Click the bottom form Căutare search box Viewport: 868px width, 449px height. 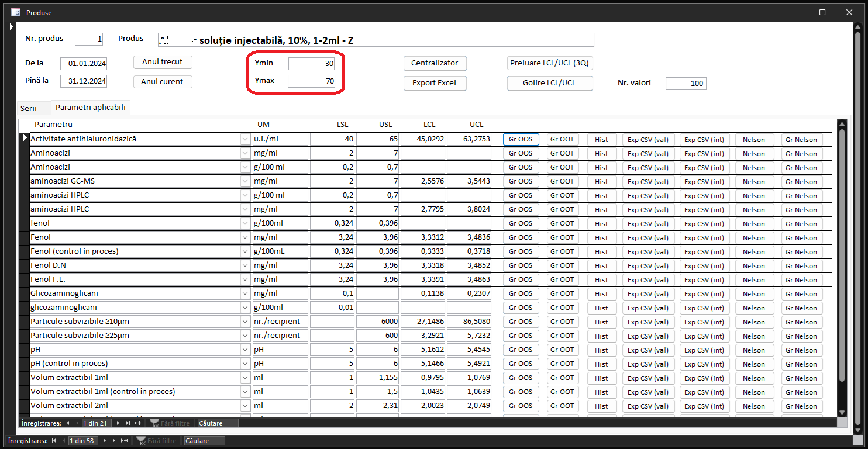pyautogui.click(x=204, y=441)
